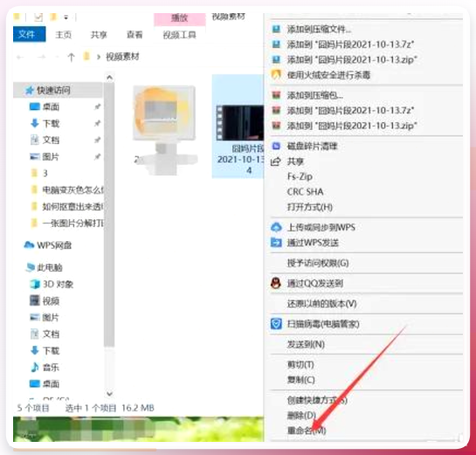
Task: Open 视频 under 此电脑
Action: click(x=51, y=301)
